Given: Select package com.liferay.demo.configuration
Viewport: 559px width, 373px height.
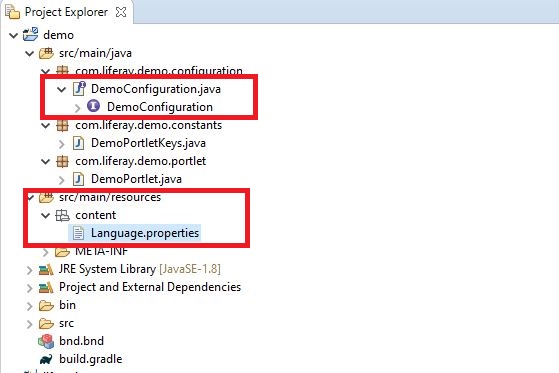Looking at the screenshot, I should click(159, 70).
